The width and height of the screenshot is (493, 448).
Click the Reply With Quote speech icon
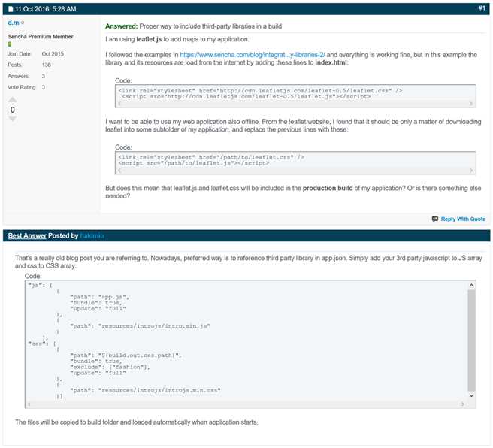tap(435, 219)
